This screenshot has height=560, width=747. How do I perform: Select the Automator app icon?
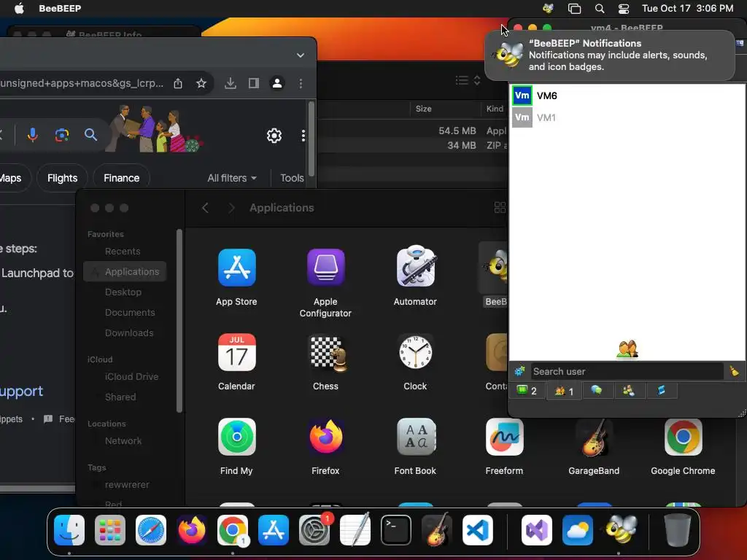tap(415, 267)
